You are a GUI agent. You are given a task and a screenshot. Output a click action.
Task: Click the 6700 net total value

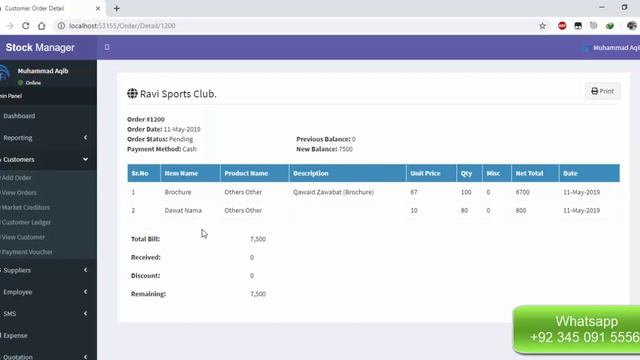[x=522, y=192]
